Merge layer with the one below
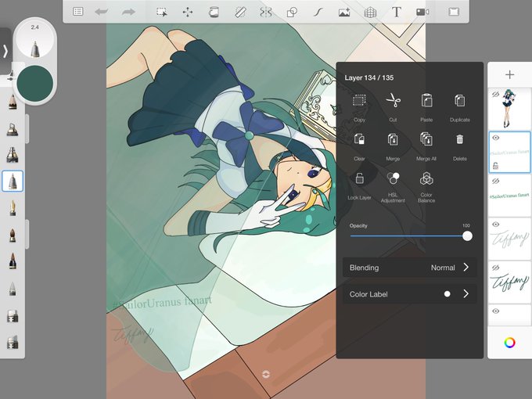Viewport: 532px width, 399px height. 393,147
